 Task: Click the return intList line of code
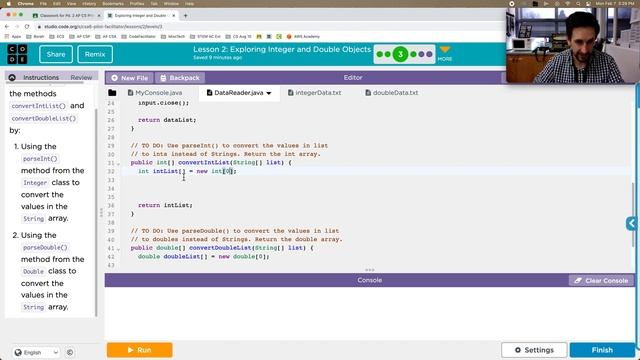(x=165, y=205)
